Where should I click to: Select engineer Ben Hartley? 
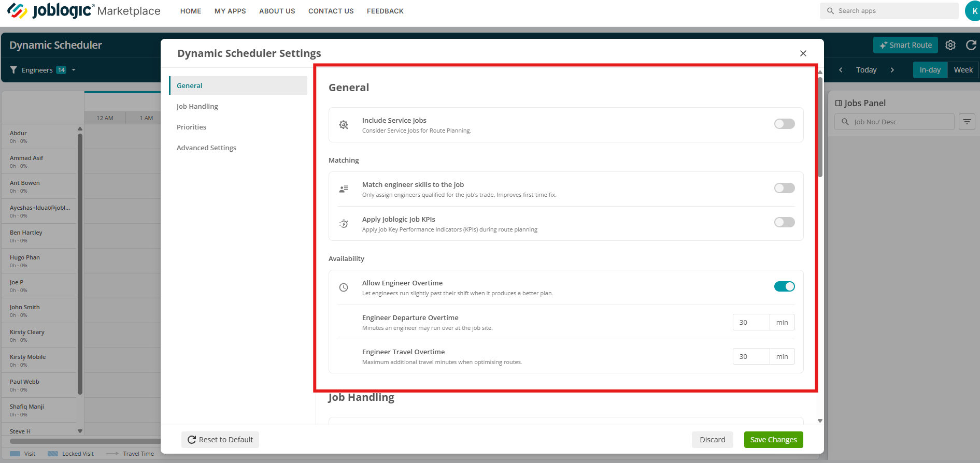(x=39, y=236)
